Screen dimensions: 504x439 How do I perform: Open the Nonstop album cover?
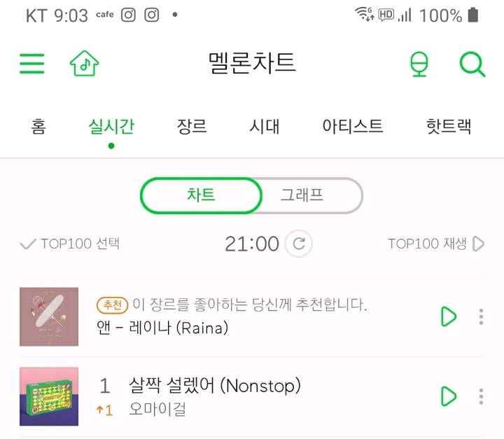coord(49,396)
